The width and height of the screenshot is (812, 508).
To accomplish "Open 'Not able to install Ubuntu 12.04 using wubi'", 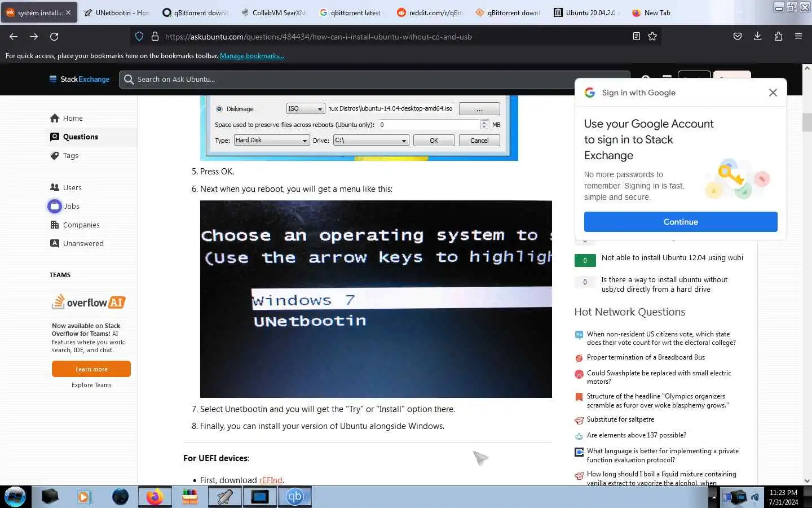I will click(672, 257).
